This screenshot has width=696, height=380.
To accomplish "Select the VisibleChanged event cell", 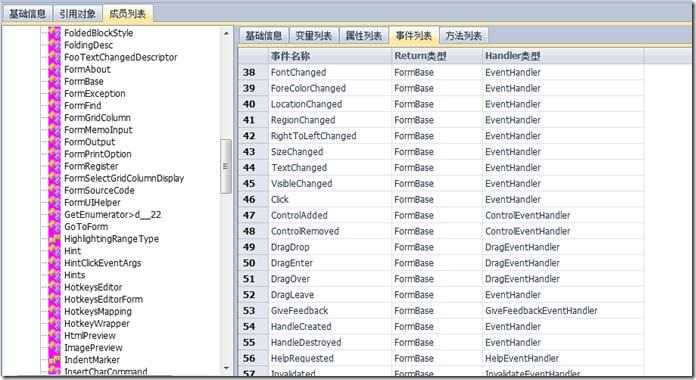I will (x=330, y=184).
